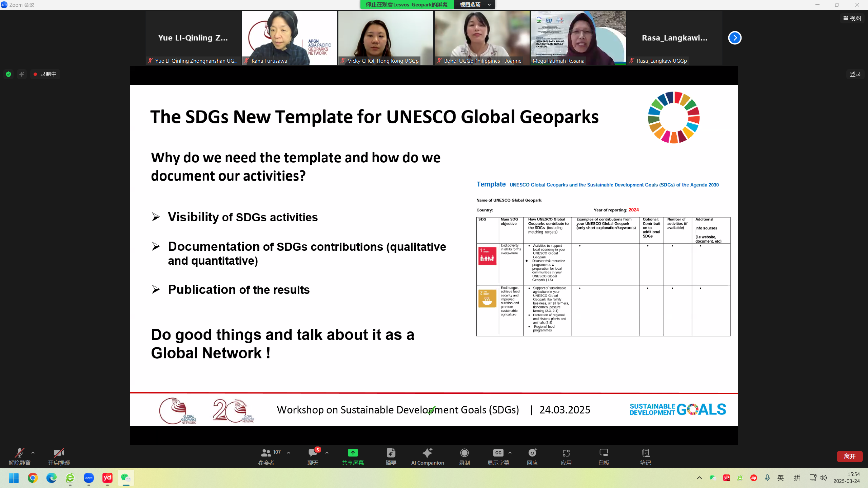Unmute microphone with 解除静音 button
The height and width of the screenshot is (488, 868).
point(19,456)
